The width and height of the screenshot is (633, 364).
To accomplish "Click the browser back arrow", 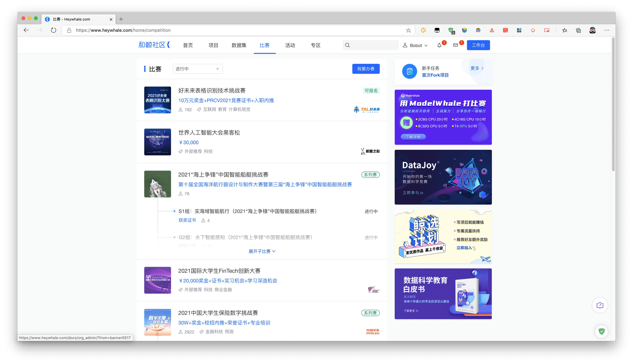I will [26, 30].
